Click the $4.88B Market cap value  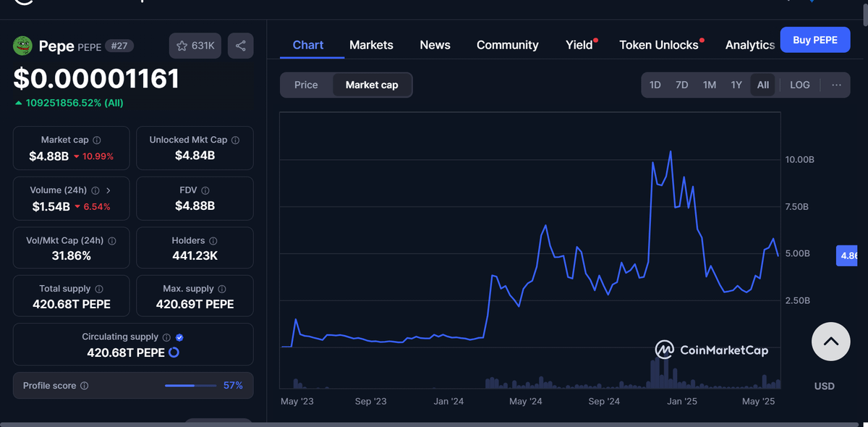coord(49,156)
